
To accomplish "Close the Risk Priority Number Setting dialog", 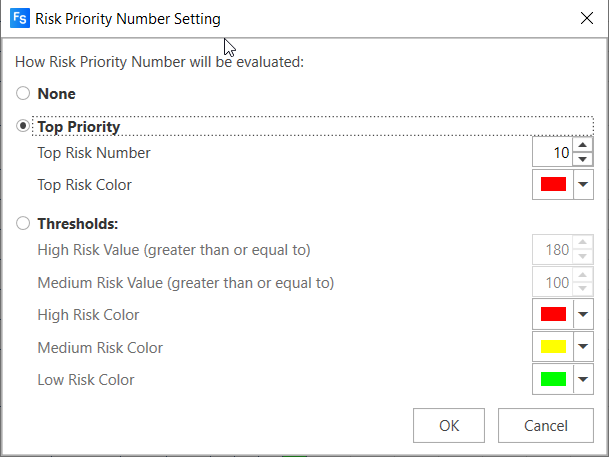I will pyautogui.click(x=586, y=19).
